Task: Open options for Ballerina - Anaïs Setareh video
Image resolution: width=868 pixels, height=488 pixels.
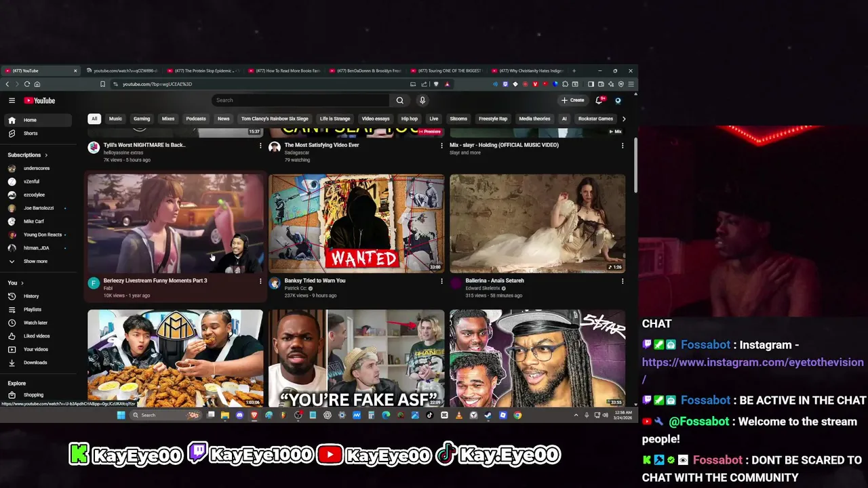Action: 623,281
